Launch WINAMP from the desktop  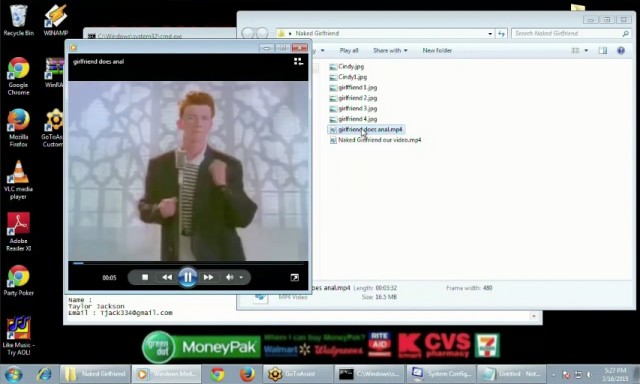point(56,20)
